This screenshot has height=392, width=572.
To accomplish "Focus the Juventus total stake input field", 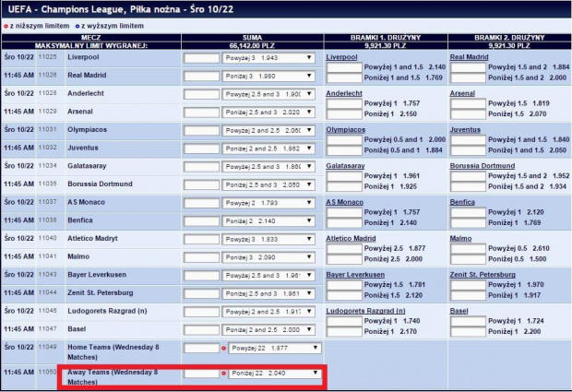I will coord(201,148).
